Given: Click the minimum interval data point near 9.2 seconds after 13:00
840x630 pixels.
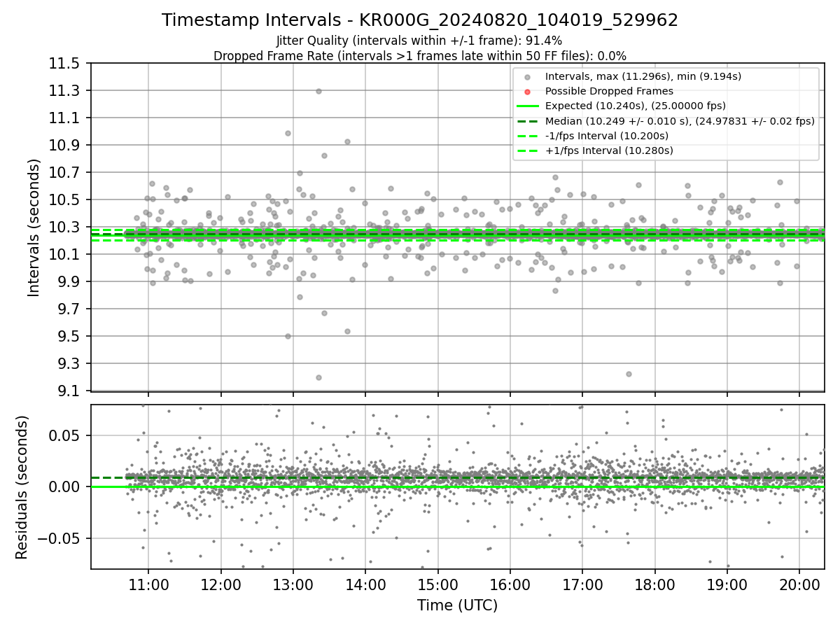Looking at the screenshot, I should pos(318,377).
